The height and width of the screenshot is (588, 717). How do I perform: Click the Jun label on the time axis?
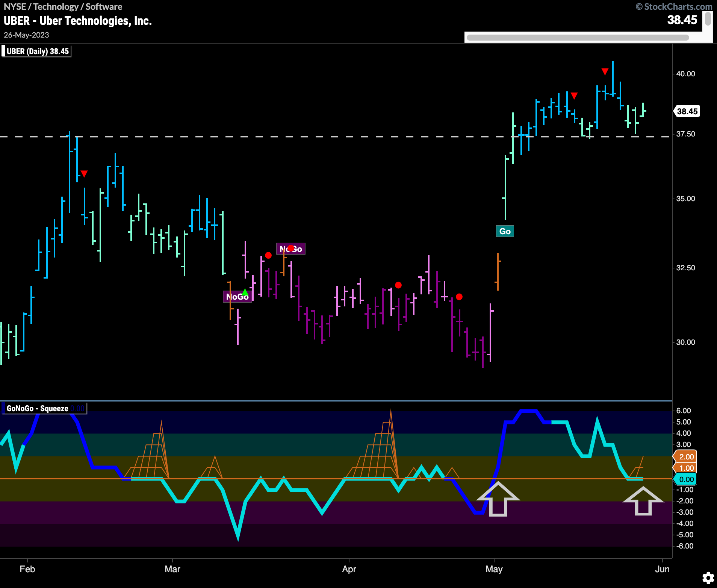(662, 569)
